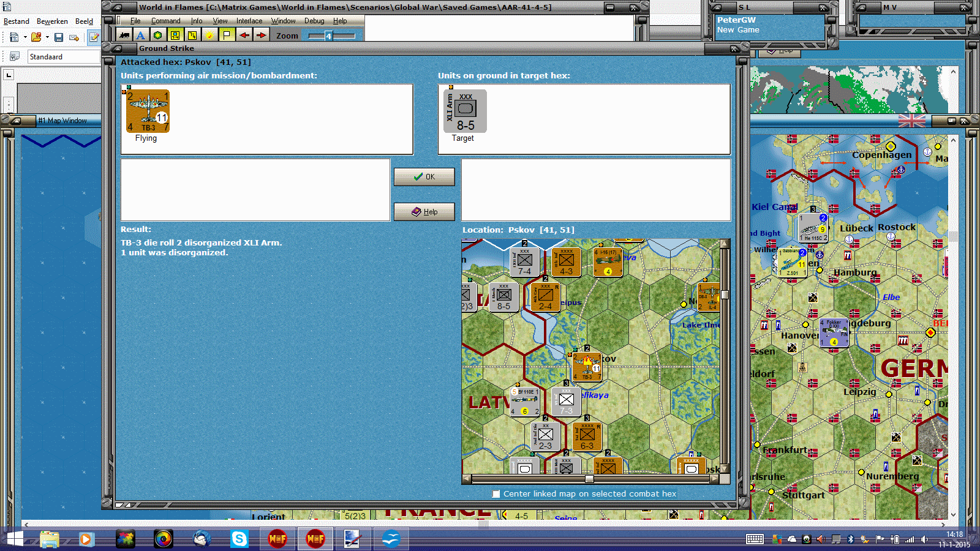Click the yellow stacked-counter toolbar icon
This screenshot has width=980, height=551.
point(192,35)
